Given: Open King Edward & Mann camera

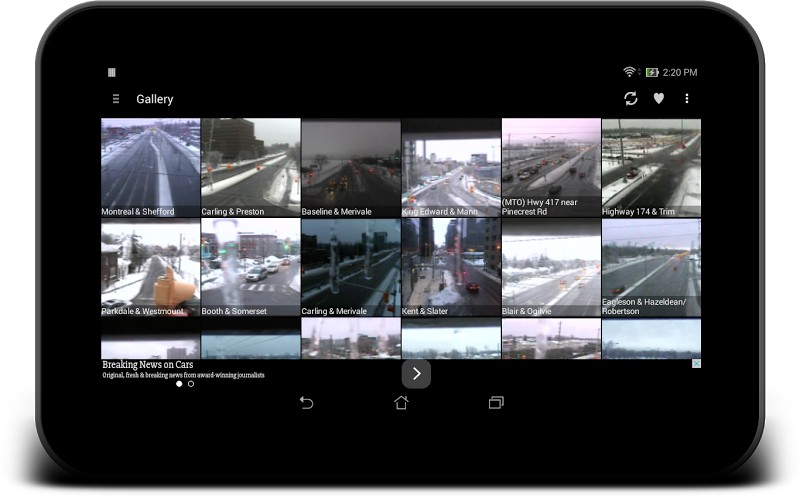Looking at the screenshot, I should tap(451, 168).
